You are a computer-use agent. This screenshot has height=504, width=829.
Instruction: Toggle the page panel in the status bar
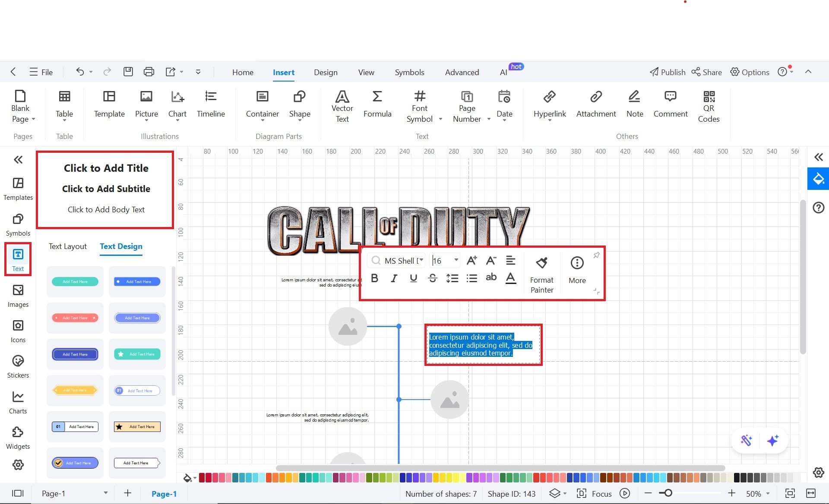[18, 493]
